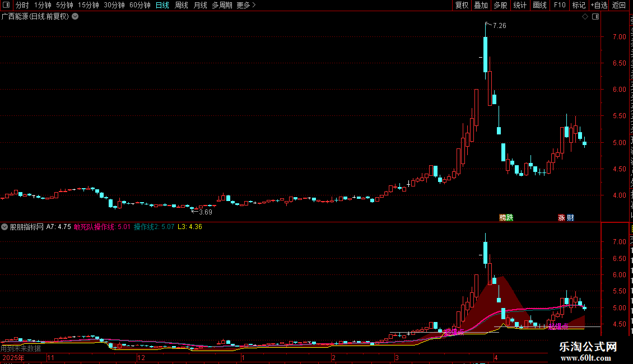This screenshot has height=364, width=633.
Task: Switch to 月线 monthly chart
Action: [x=200, y=5]
